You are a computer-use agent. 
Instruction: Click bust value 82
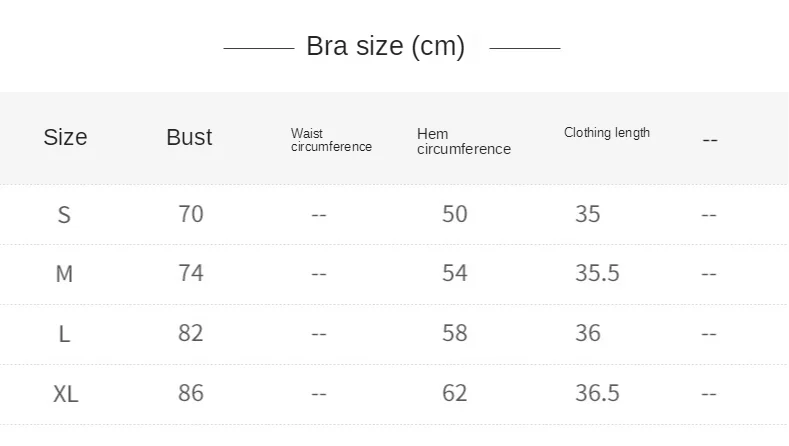click(x=190, y=333)
